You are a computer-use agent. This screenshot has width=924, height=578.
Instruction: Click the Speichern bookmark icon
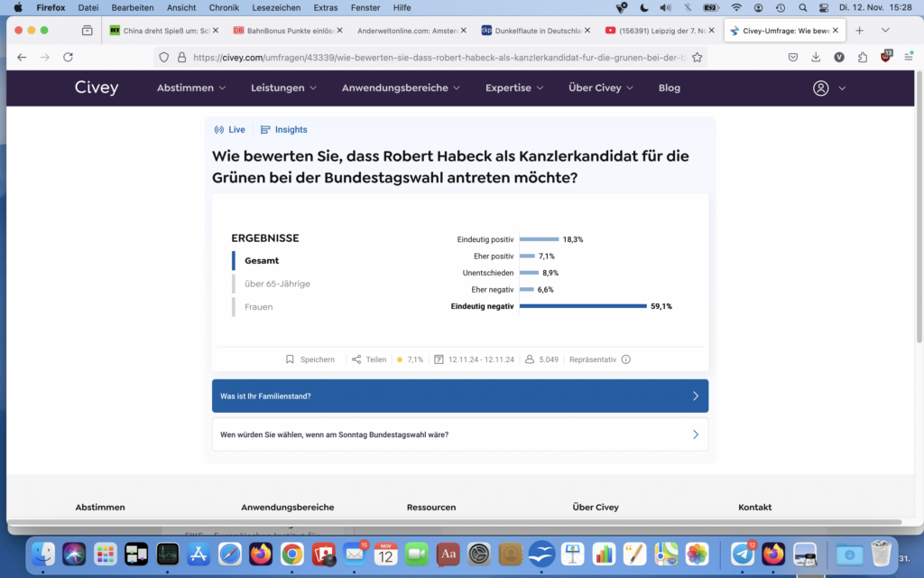click(291, 359)
